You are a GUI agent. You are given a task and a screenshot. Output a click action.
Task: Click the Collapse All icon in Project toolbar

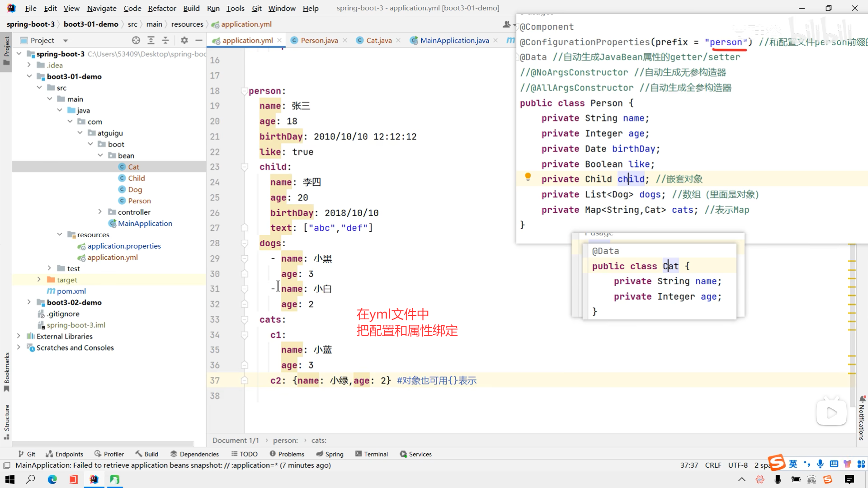pos(165,40)
